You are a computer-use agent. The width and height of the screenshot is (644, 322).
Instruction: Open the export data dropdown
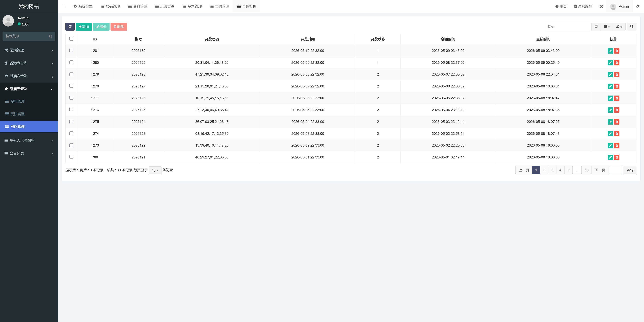coord(619,27)
